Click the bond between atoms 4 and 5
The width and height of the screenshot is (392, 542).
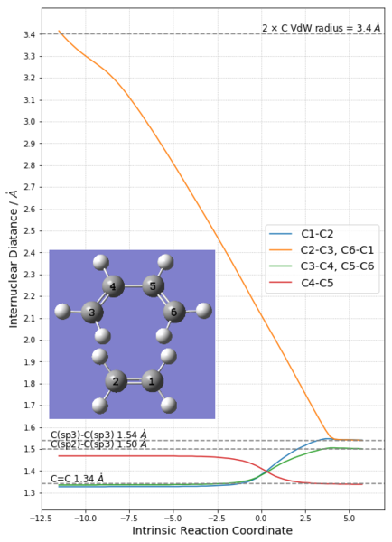coord(133,286)
